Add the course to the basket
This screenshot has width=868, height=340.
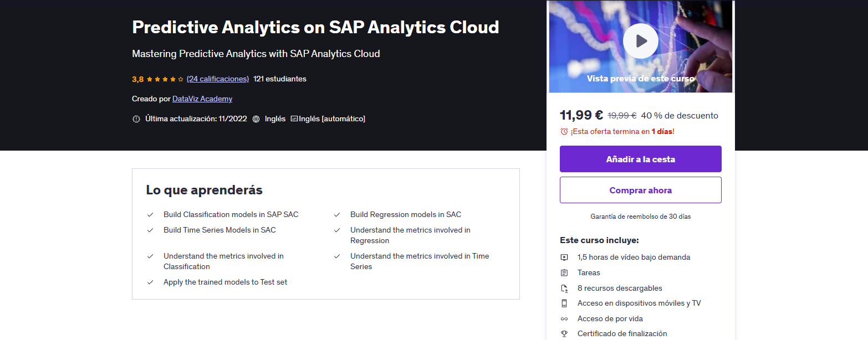click(x=640, y=159)
